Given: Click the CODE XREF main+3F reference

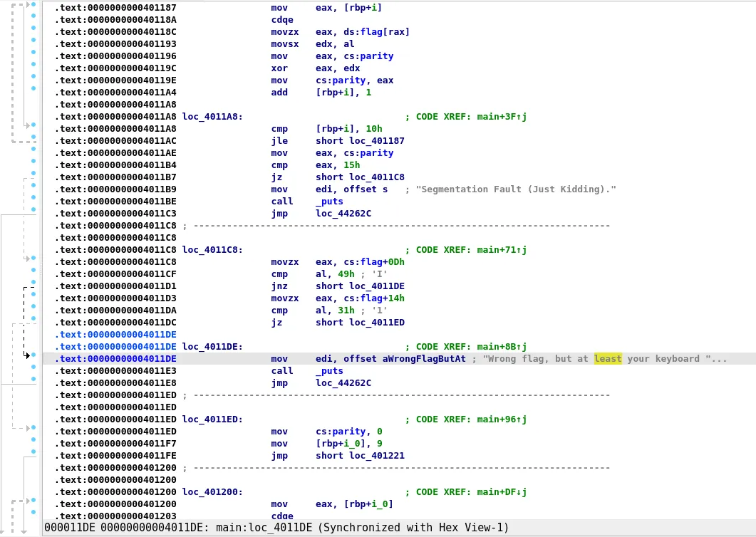Looking at the screenshot, I should 470,116.
